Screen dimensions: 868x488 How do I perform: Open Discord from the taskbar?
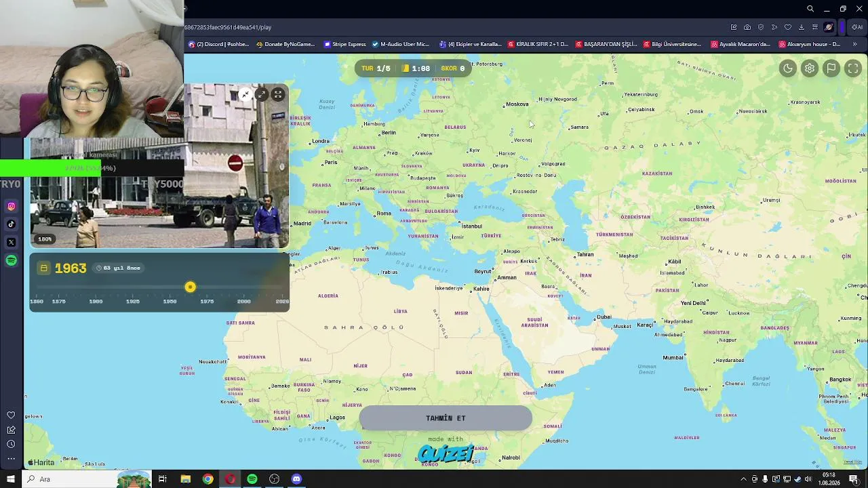tap(296, 479)
